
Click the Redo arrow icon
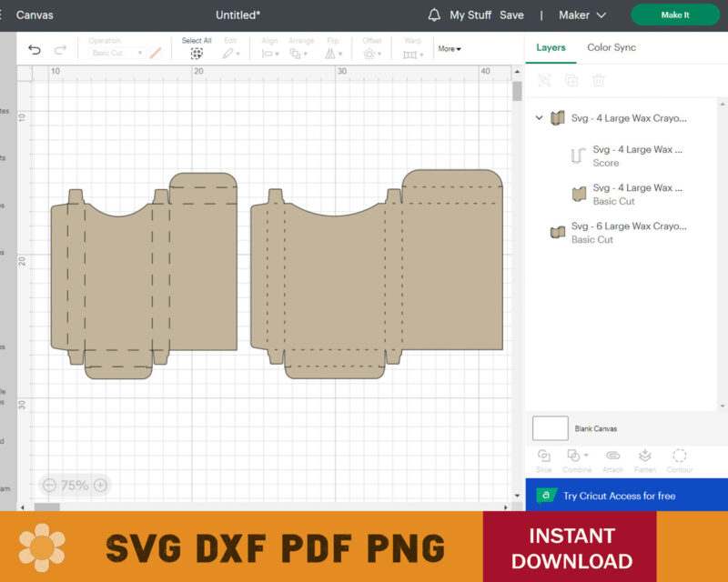(60, 50)
